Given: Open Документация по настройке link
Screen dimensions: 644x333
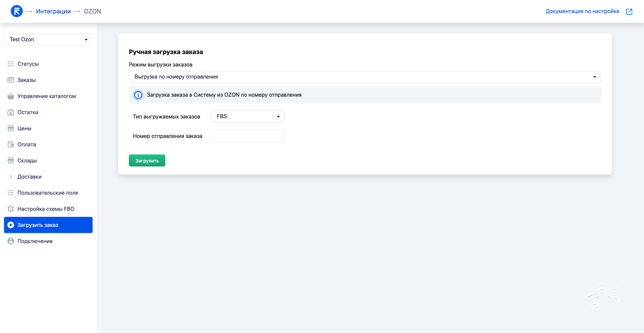Looking at the screenshot, I should (x=582, y=11).
